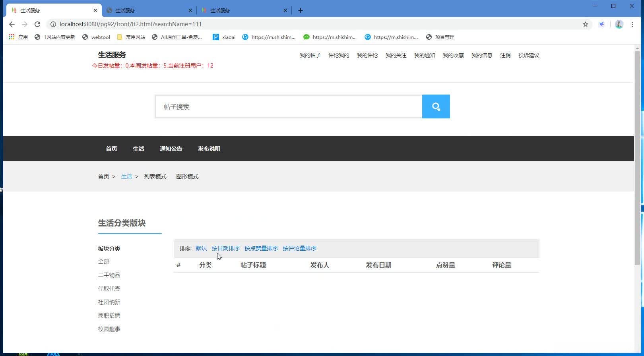Screen dimensions: 644x356
Task: Switch to 列表模式 view
Action: pyautogui.click(x=155, y=176)
